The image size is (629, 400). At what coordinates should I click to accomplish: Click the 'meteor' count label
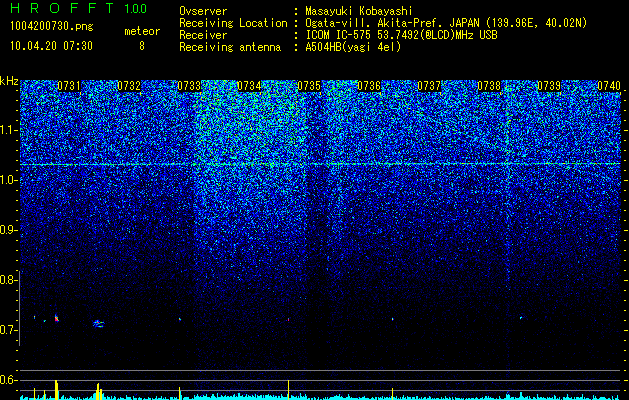[142, 31]
